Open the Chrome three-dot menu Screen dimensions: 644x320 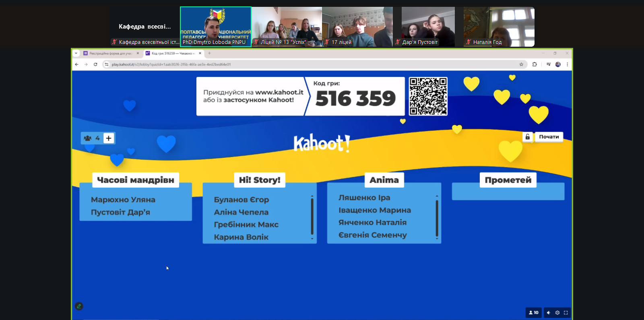[567, 64]
